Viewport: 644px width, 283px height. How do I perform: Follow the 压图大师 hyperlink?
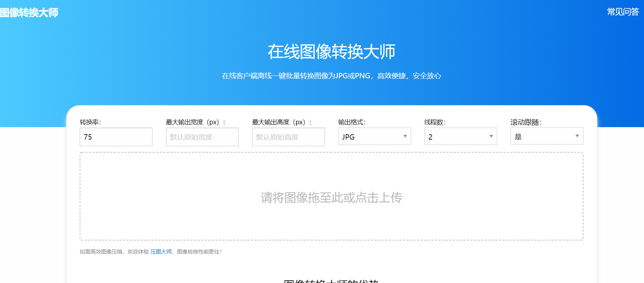click(161, 252)
